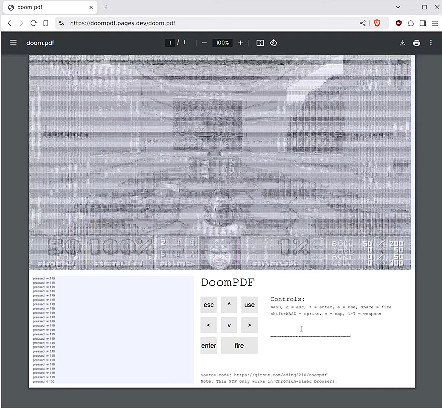Viewport: 442px width, 408px height.
Task: Click the right arrow game button
Action: 249,325
